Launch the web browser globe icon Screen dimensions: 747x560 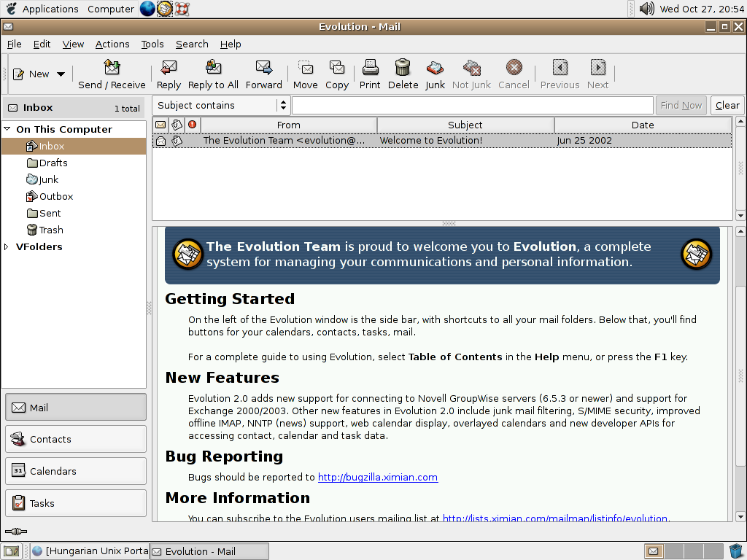tap(147, 9)
